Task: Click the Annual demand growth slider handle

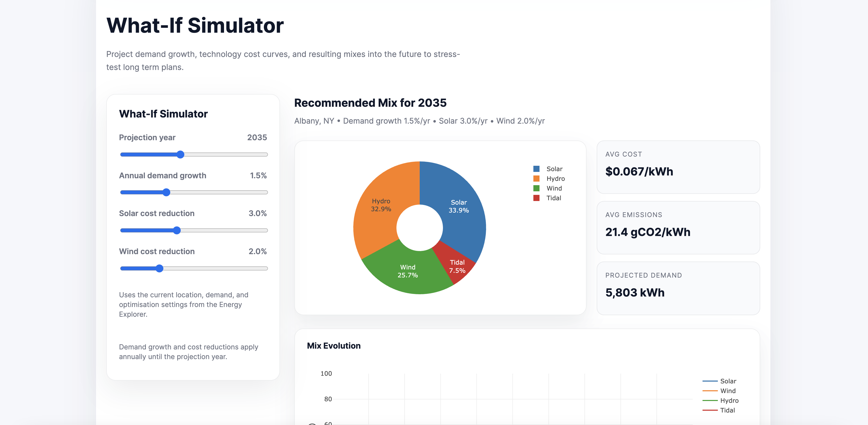Action: (x=166, y=192)
